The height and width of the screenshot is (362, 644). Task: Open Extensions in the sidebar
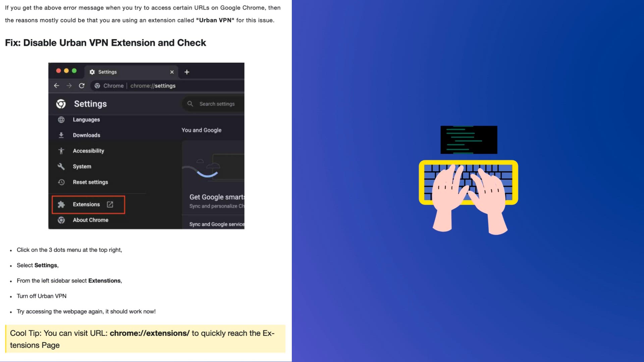tap(86, 204)
